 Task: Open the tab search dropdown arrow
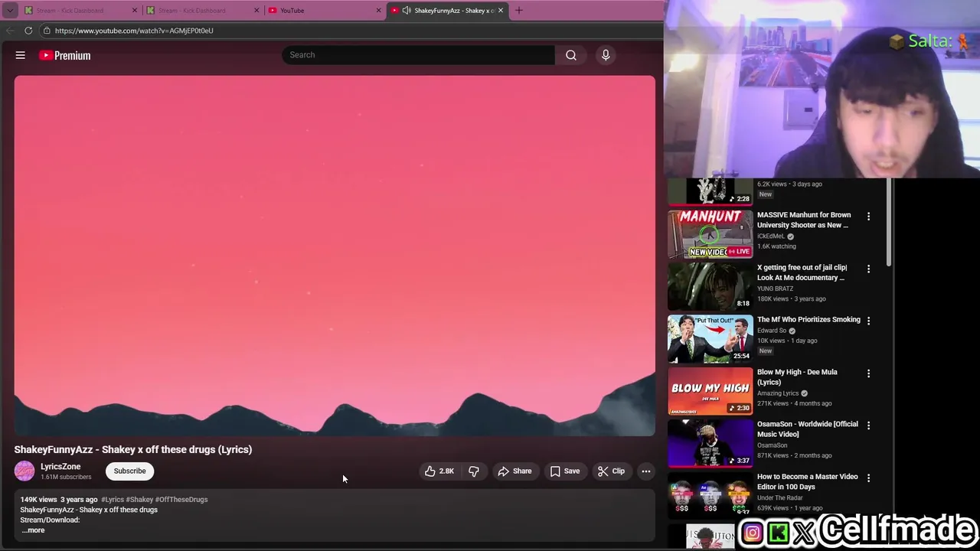(10, 11)
